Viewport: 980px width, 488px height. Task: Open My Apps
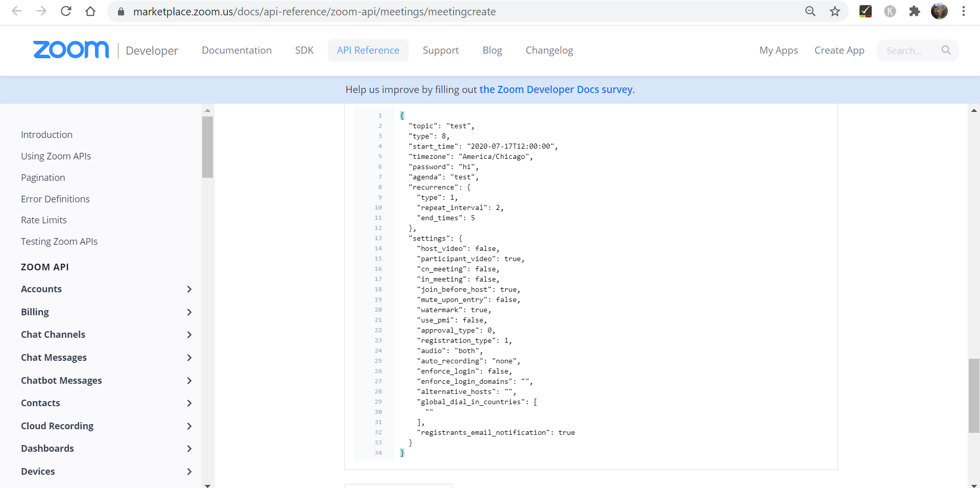[779, 50]
